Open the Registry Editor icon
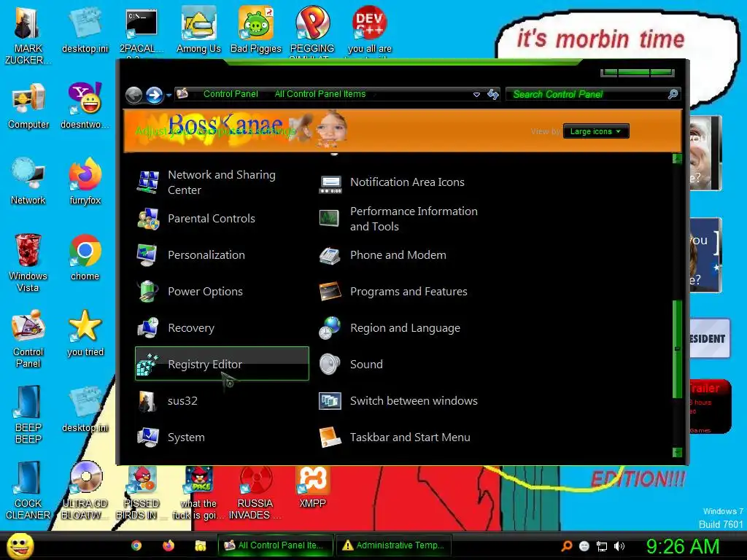Viewport: 747px width, 560px height. click(147, 365)
